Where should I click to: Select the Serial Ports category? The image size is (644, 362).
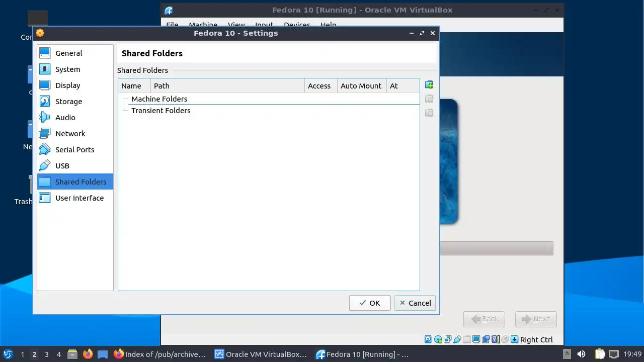(x=75, y=150)
